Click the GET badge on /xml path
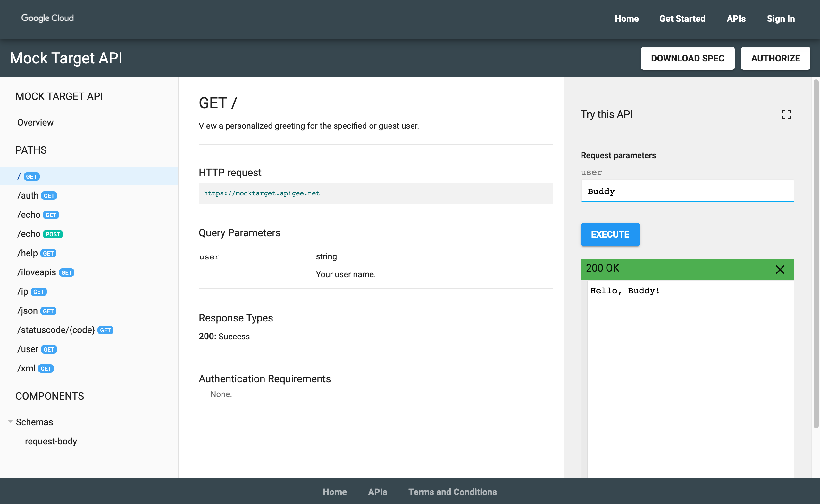Image resolution: width=820 pixels, height=504 pixels. [x=46, y=369]
